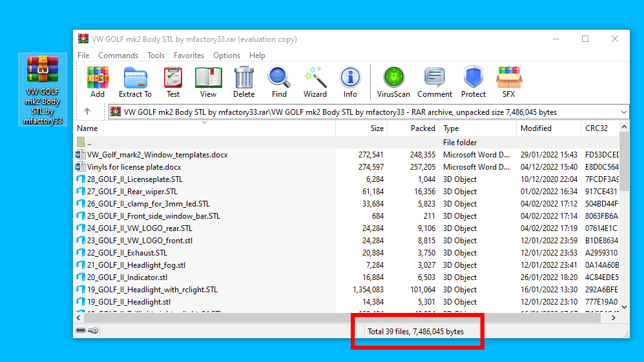644x362 pixels.
Task: Open the Options menu
Action: point(226,55)
